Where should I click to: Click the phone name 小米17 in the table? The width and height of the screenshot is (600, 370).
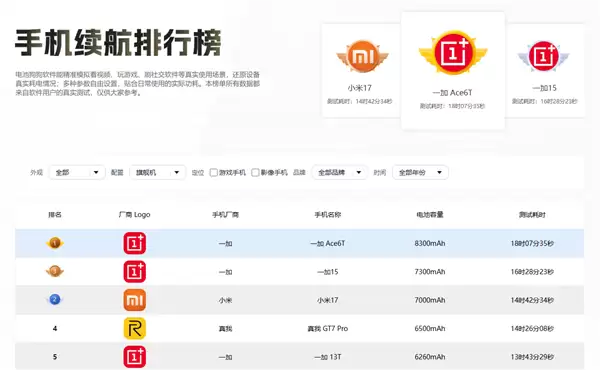(328, 300)
